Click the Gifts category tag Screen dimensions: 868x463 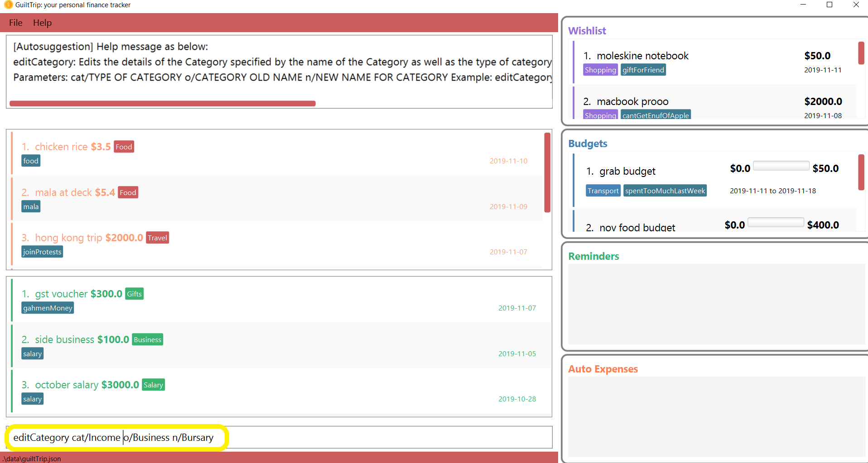point(134,294)
